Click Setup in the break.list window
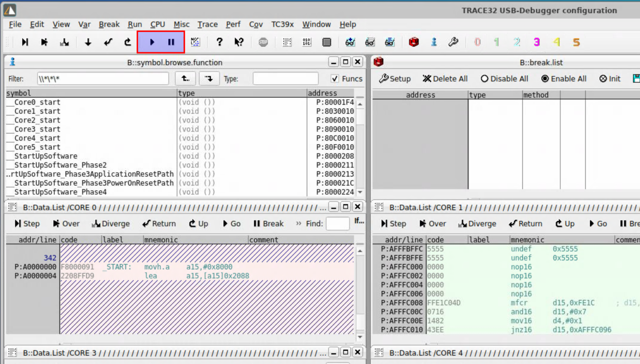Screen dimensions: 640x364 [x=395, y=79]
